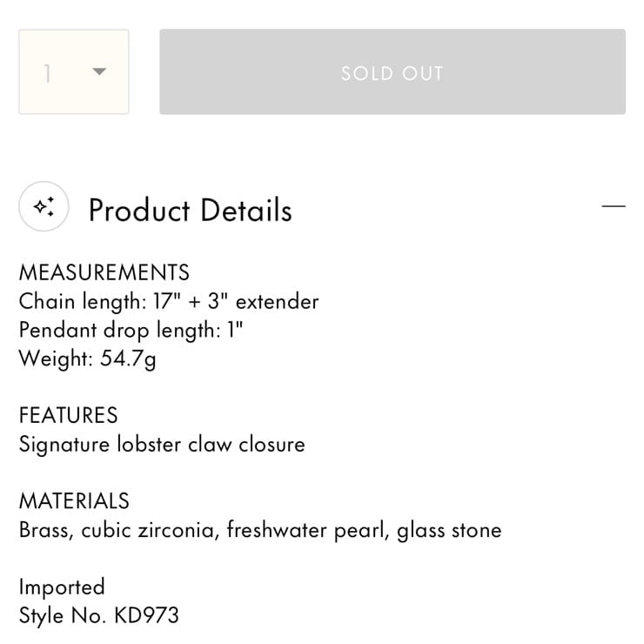Click the quantity dropdown arrow
Image resolution: width=644 pixels, height=644 pixels.
point(99,72)
